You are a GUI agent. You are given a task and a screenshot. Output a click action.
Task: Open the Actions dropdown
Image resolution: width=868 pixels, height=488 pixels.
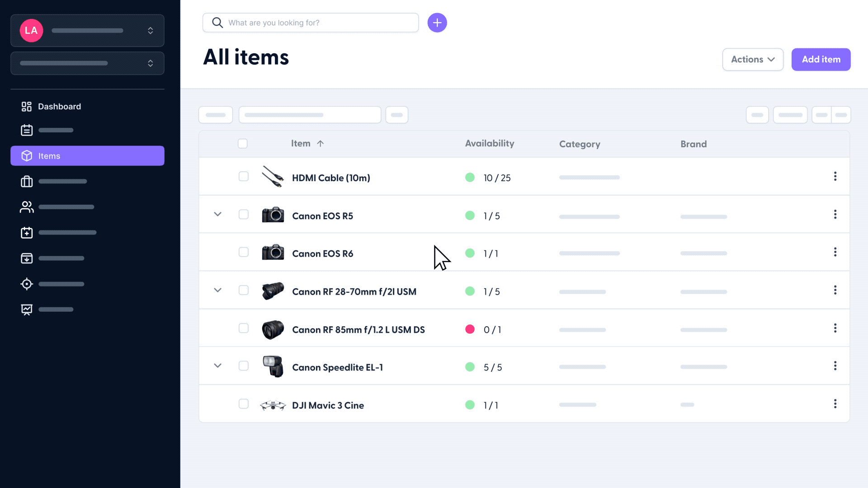[x=753, y=60]
